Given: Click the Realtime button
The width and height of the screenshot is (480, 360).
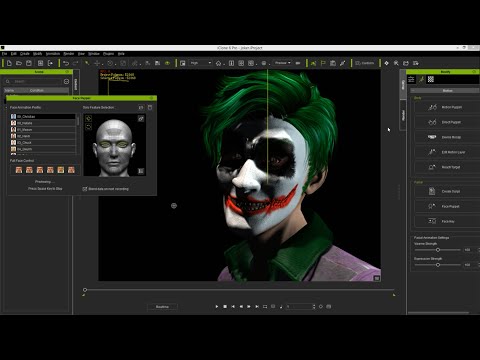Looking at the screenshot, I should coord(162,307).
